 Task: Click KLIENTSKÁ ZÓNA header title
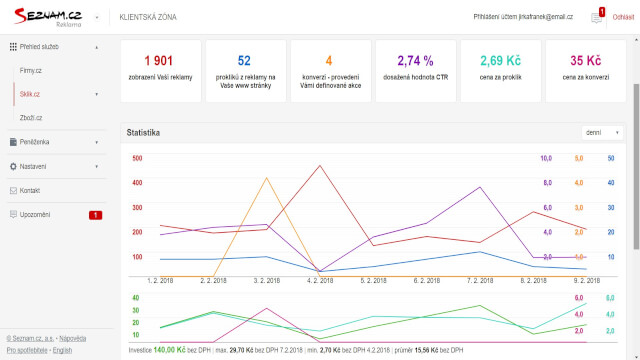[x=148, y=17]
